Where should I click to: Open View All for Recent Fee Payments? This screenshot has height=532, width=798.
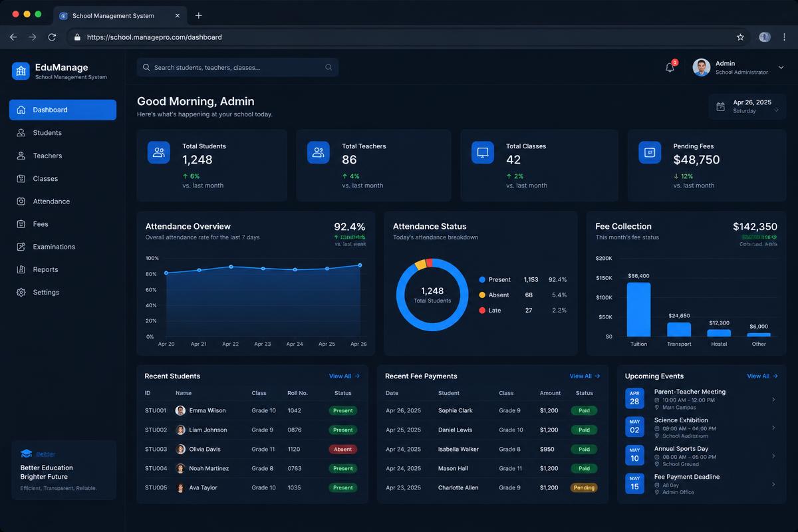click(x=585, y=376)
